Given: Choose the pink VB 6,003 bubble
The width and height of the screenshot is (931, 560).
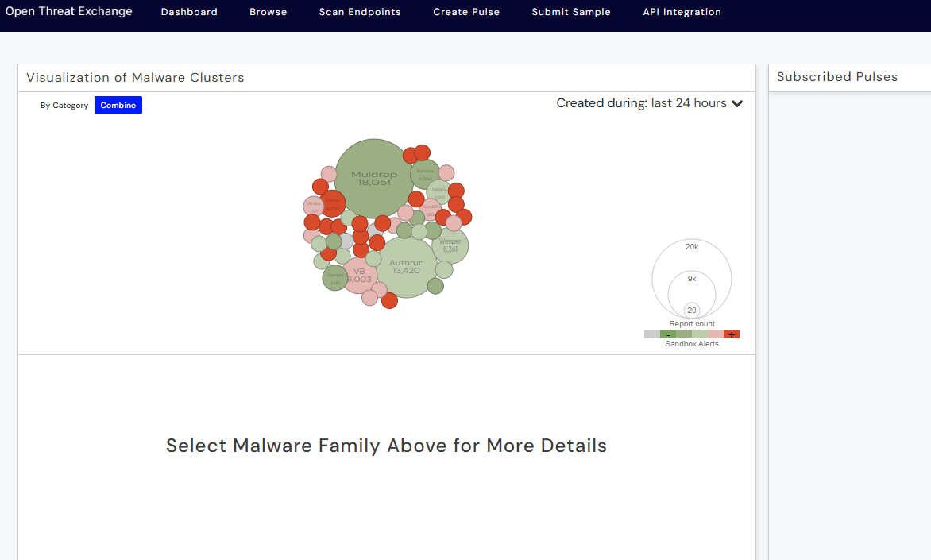Looking at the screenshot, I should (x=359, y=275).
